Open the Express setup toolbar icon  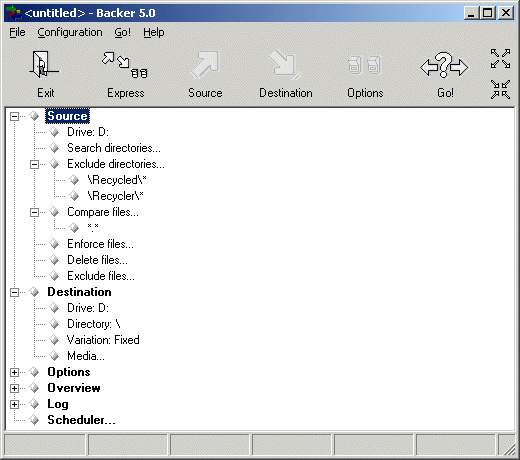(x=125, y=65)
